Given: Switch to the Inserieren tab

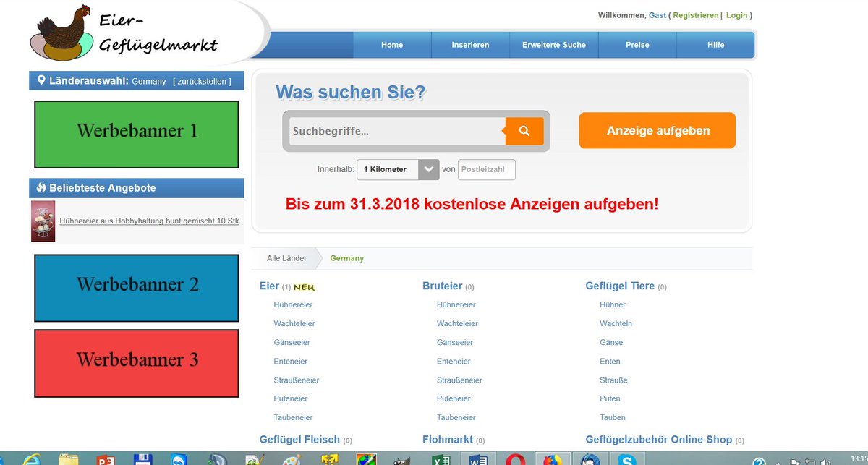Looking at the screenshot, I should 470,44.
